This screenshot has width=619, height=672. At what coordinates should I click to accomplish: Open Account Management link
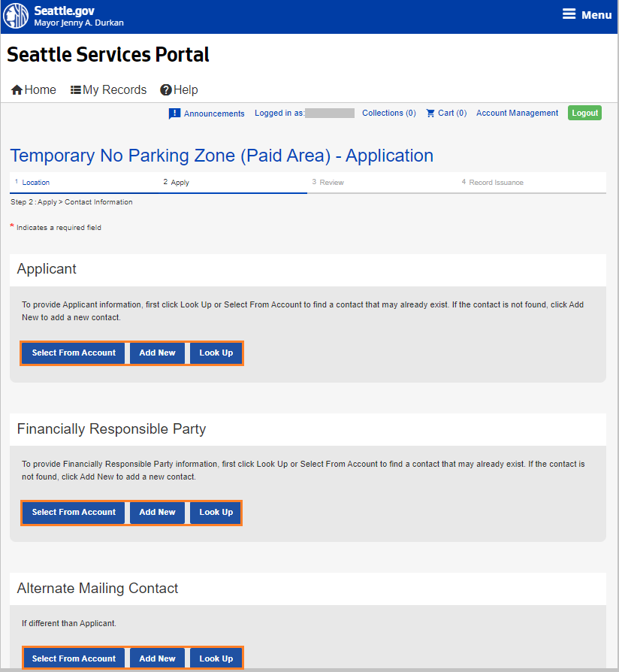tap(517, 114)
